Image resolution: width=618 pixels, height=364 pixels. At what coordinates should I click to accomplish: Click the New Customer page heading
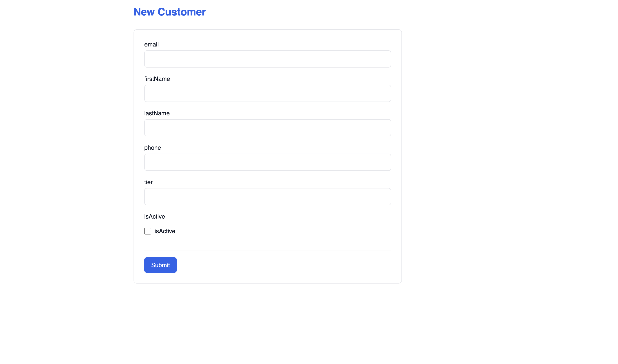point(169,12)
